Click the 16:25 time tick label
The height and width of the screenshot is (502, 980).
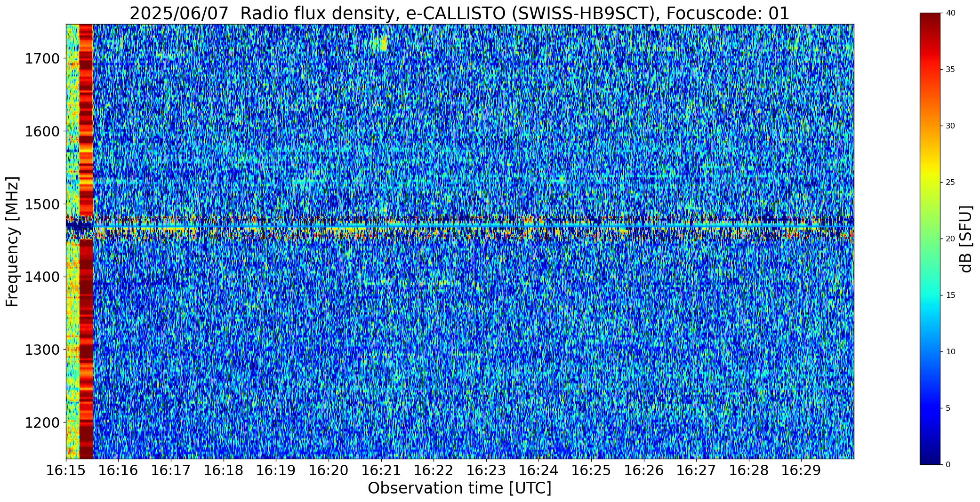591,470
